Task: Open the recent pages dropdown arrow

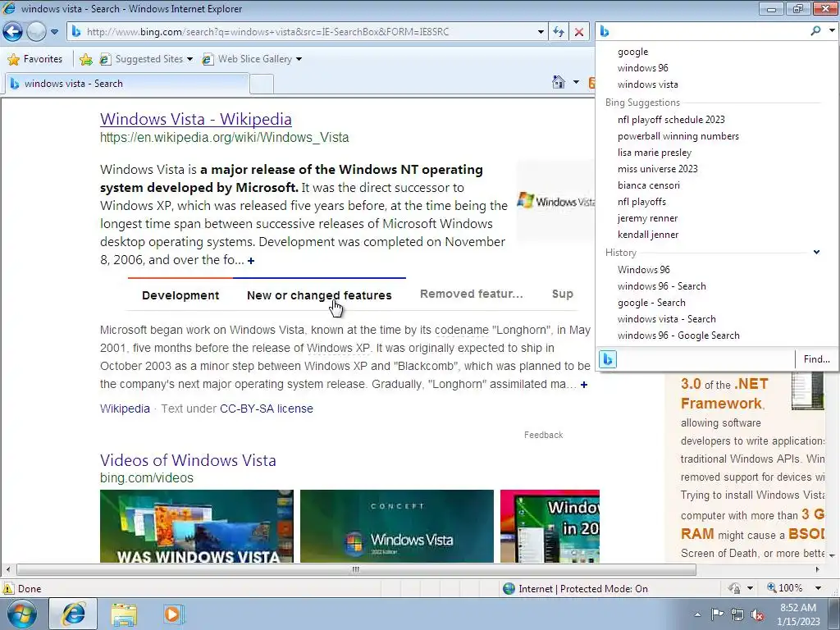Action: pos(55,32)
